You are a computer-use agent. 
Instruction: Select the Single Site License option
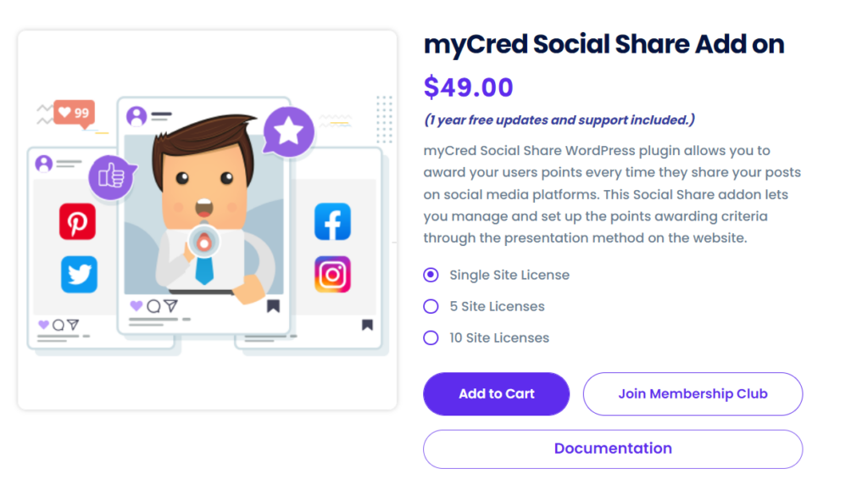[x=431, y=275]
